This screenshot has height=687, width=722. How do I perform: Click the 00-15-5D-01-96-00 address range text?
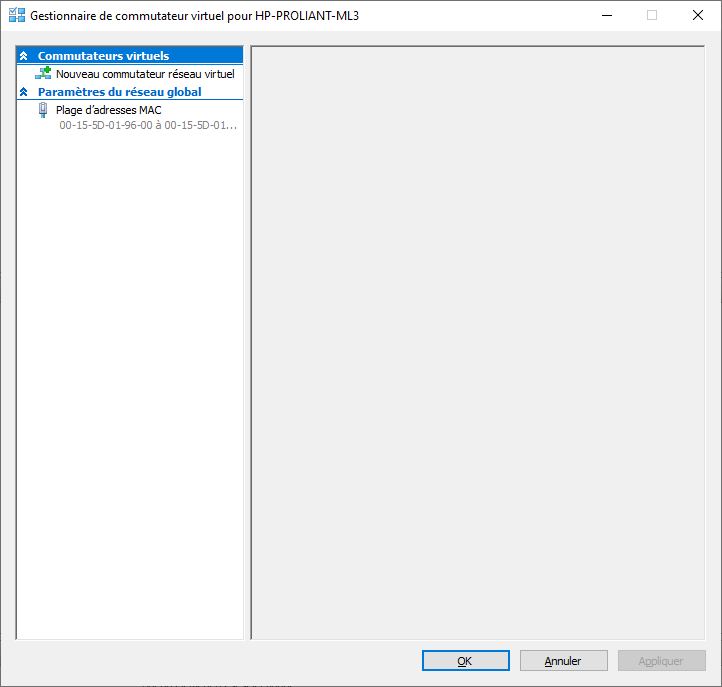click(148, 126)
